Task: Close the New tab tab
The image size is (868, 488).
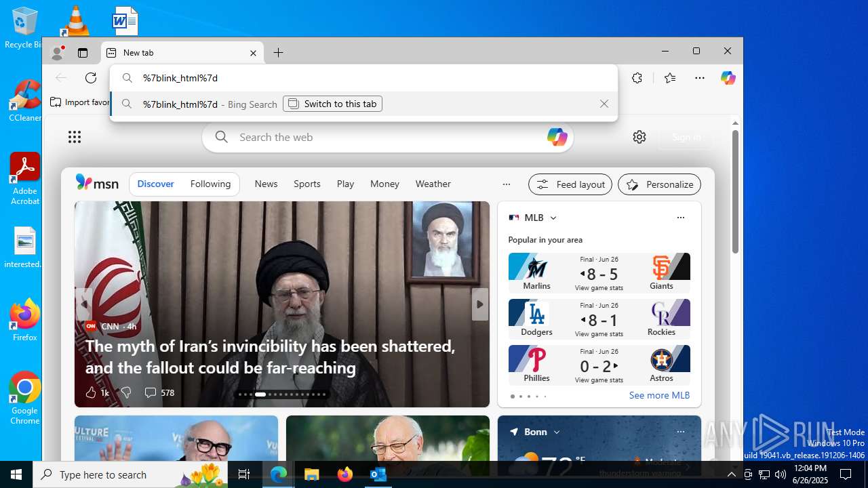Action: 253,53
